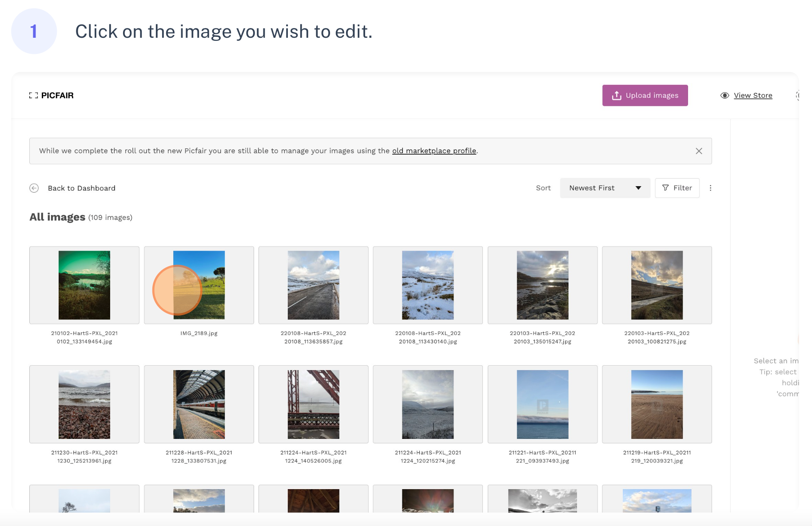Select the IMG_2189.jpg thumbnail

click(x=199, y=285)
